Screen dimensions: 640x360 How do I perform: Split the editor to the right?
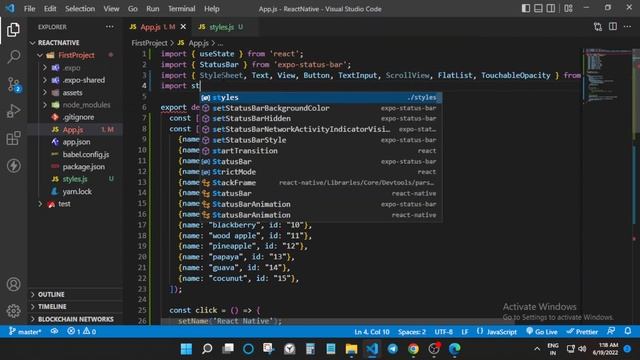click(613, 27)
